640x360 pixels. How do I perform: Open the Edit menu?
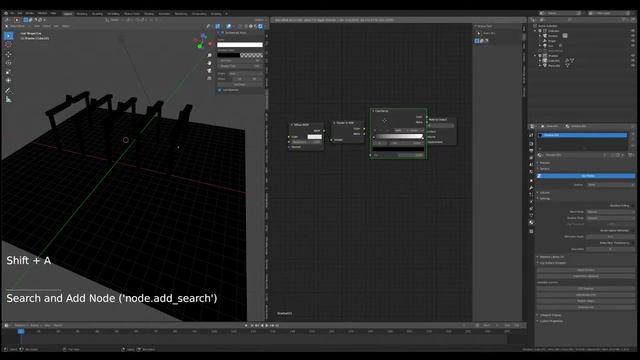(20, 13)
